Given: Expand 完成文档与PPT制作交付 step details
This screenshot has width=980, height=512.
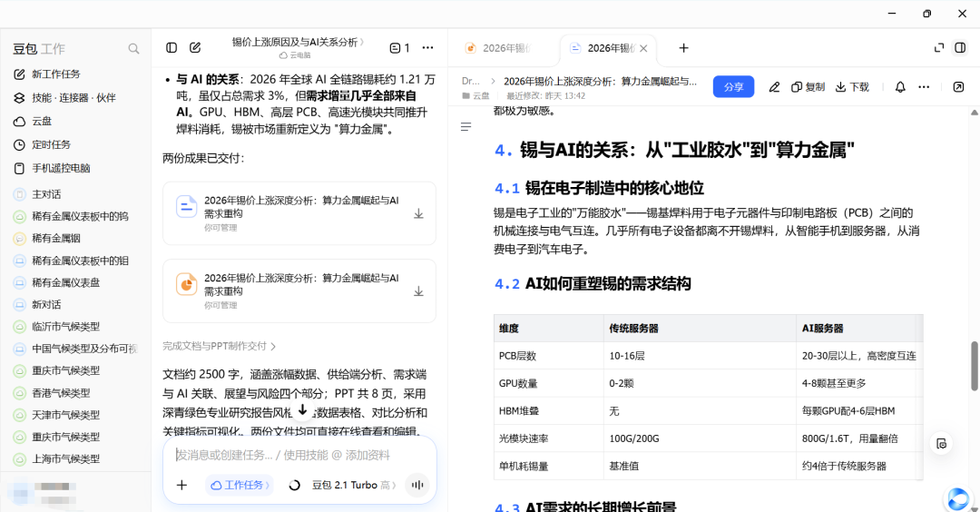Looking at the screenshot, I should 220,346.
